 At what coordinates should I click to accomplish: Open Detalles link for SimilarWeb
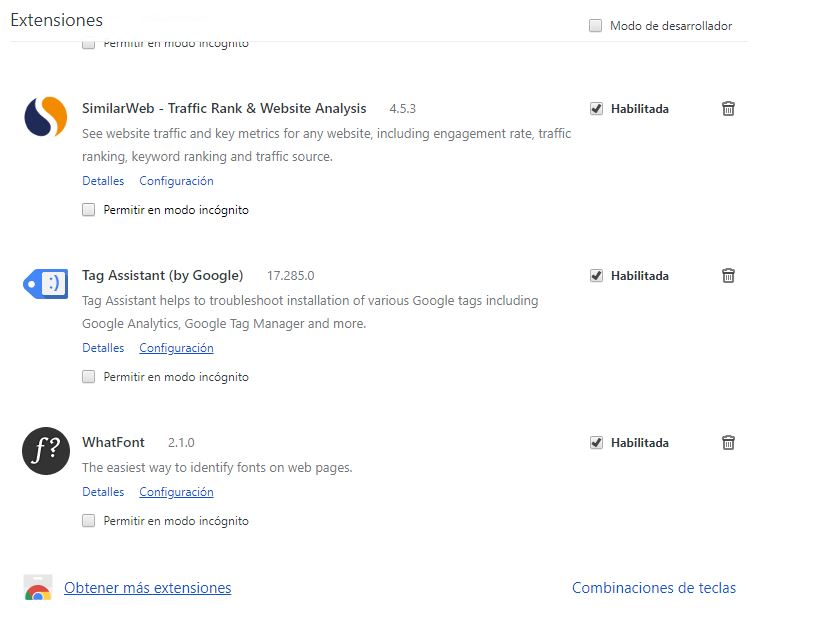pos(103,181)
